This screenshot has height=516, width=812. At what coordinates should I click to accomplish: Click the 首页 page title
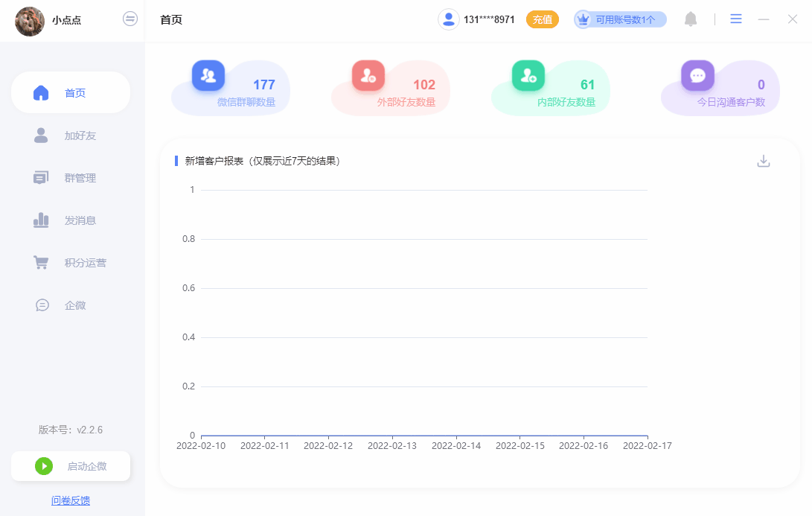pos(171,19)
